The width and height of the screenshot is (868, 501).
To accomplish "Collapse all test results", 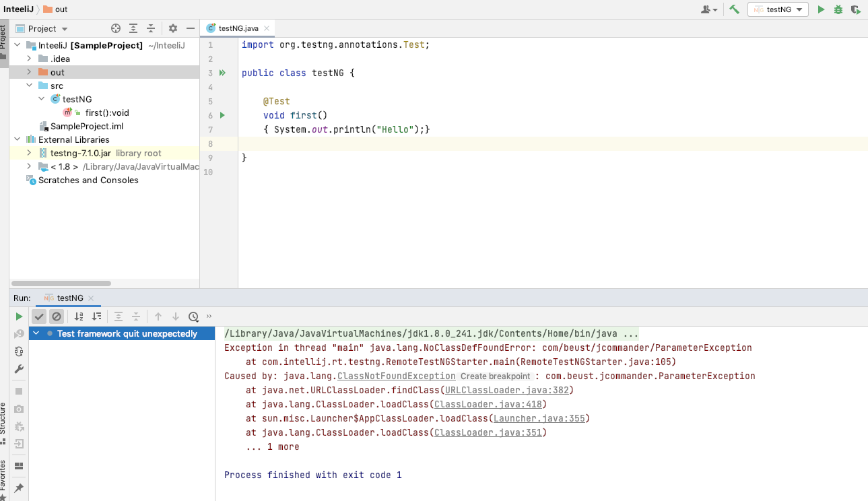I will click(x=136, y=316).
